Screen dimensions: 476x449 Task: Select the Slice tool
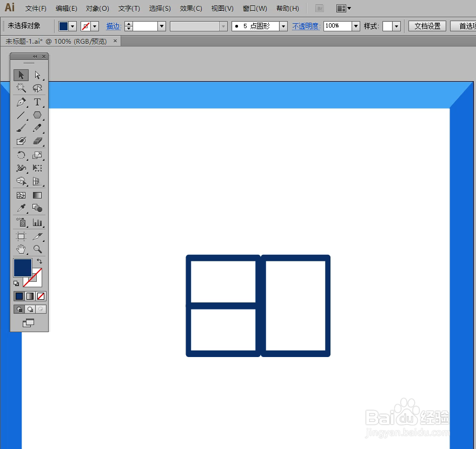pyautogui.click(x=37, y=236)
